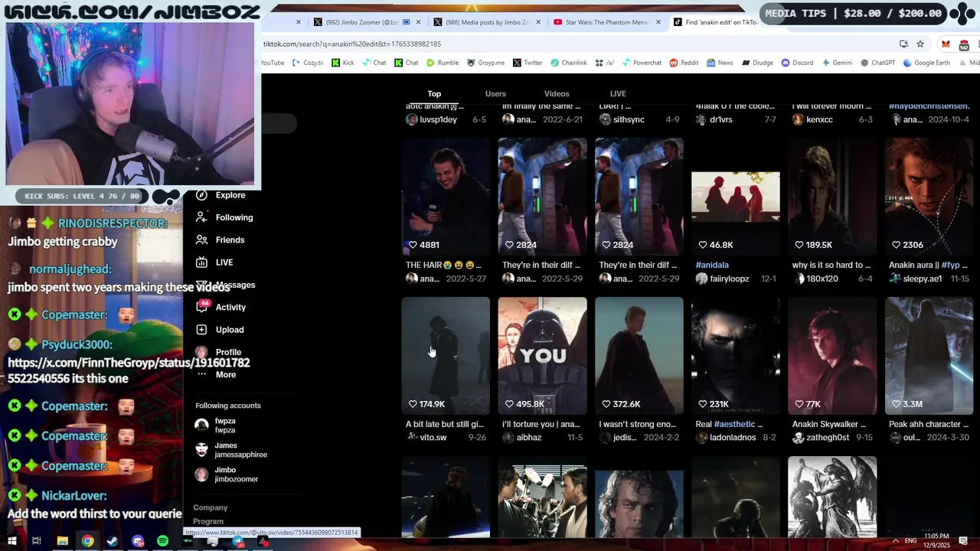Open the Chainlink bookmark
The width and height of the screenshot is (980, 551).
coord(569,63)
